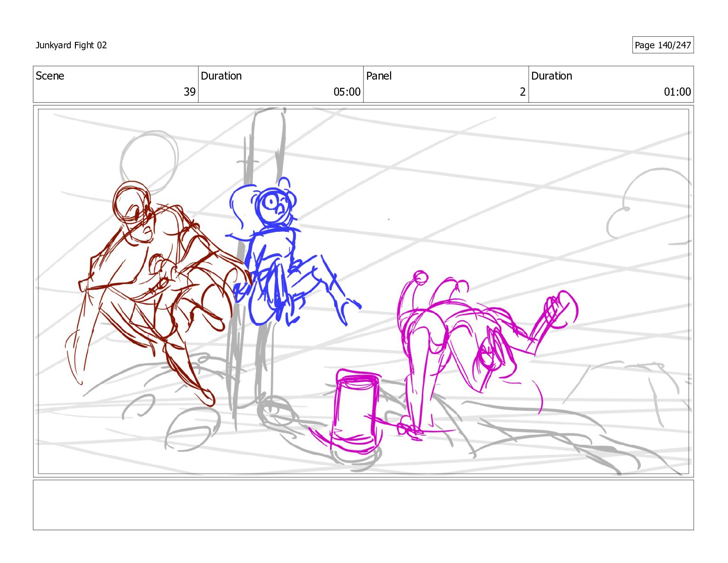This screenshot has width=728, height=563.
Task: Click the empty notes box below the panel
Action: point(363,505)
